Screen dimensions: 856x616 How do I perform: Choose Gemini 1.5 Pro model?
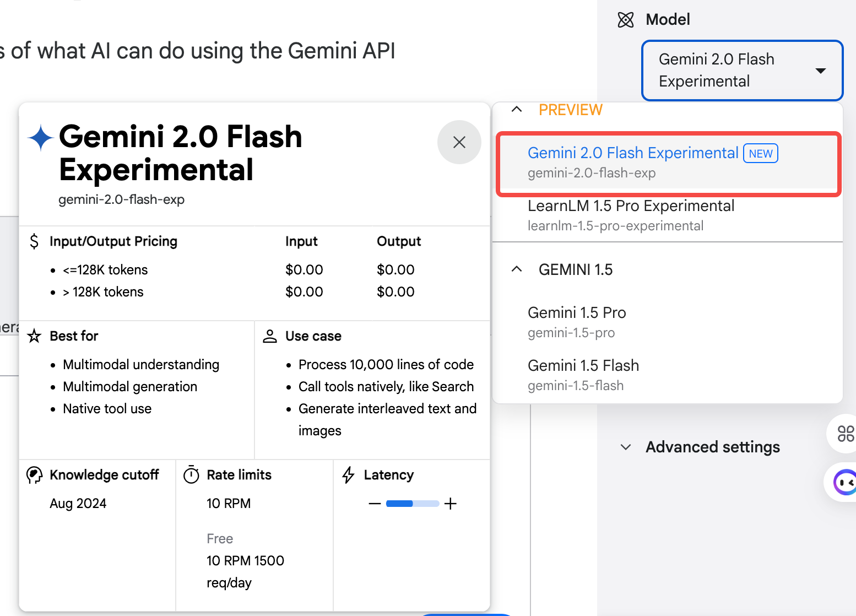pos(668,322)
